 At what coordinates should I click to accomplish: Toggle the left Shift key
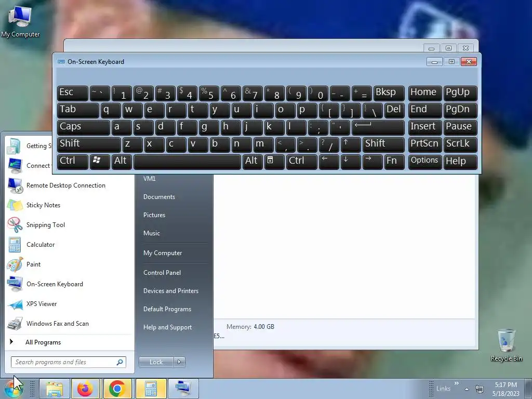(x=89, y=144)
